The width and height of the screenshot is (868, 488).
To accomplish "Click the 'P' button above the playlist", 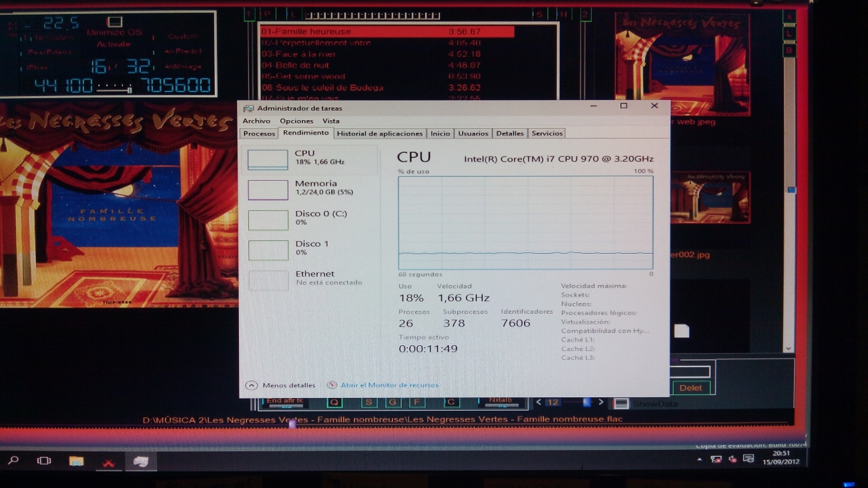I will [267, 14].
